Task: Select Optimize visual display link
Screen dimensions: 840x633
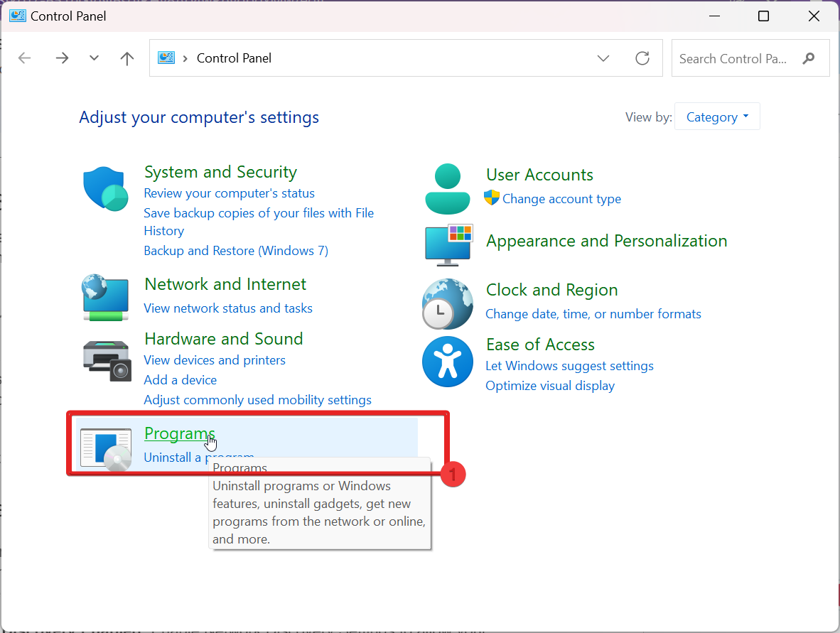Action: coord(550,386)
